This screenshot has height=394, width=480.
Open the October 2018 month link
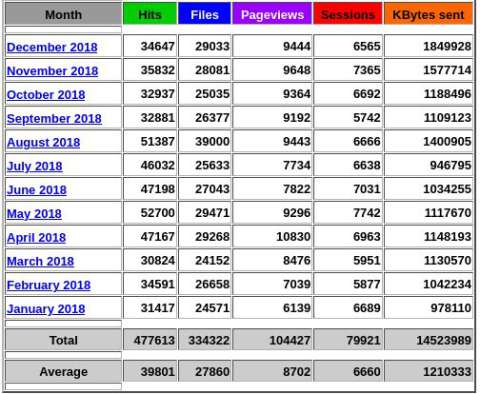point(46,95)
